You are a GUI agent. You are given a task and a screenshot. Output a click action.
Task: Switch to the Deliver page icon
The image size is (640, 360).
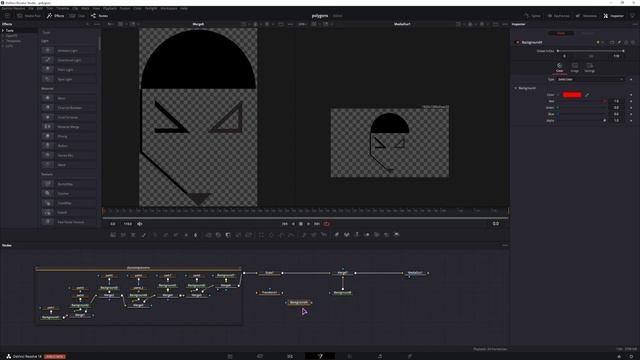pos(410,356)
